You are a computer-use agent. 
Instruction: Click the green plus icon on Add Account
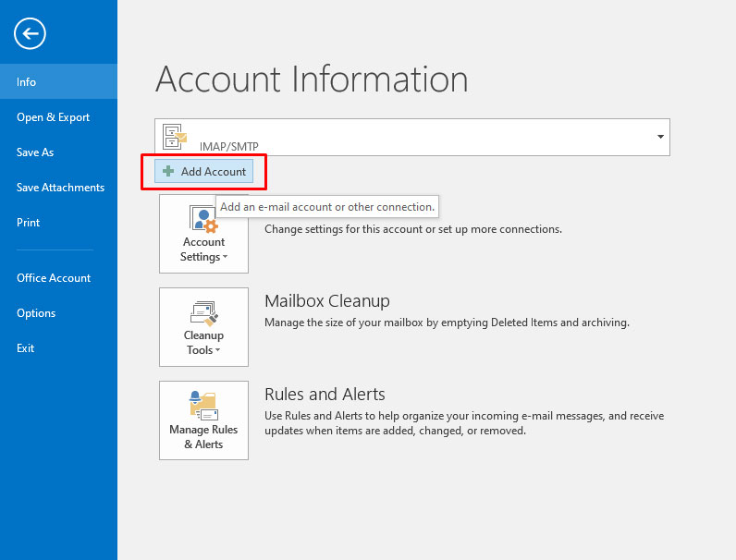click(168, 171)
